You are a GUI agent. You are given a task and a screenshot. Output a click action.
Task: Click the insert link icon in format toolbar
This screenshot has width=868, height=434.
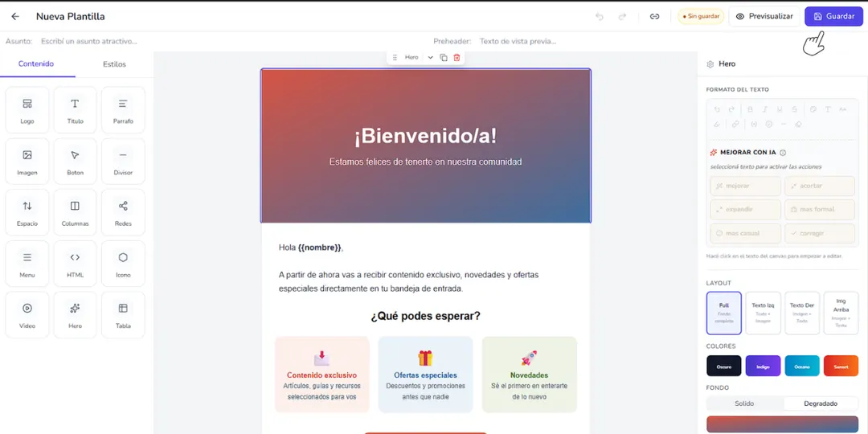point(735,125)
